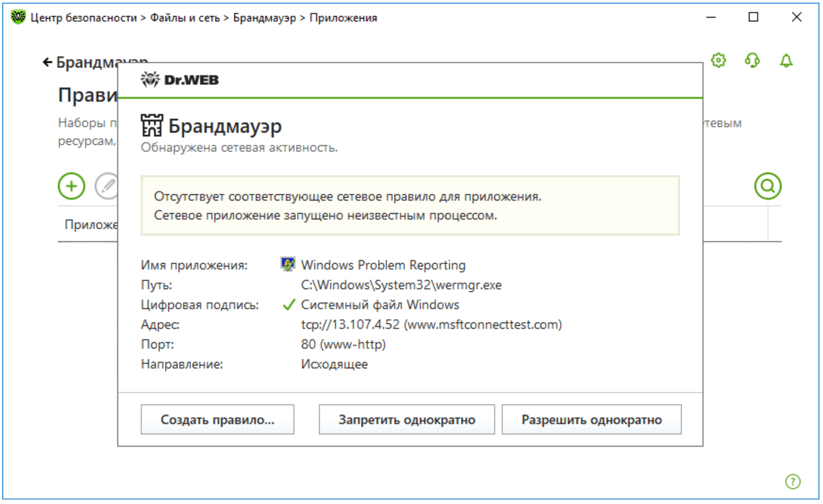Screen dimensions: 823x504
Task: Click the support headset icon
Action: [x=752, y=60]
